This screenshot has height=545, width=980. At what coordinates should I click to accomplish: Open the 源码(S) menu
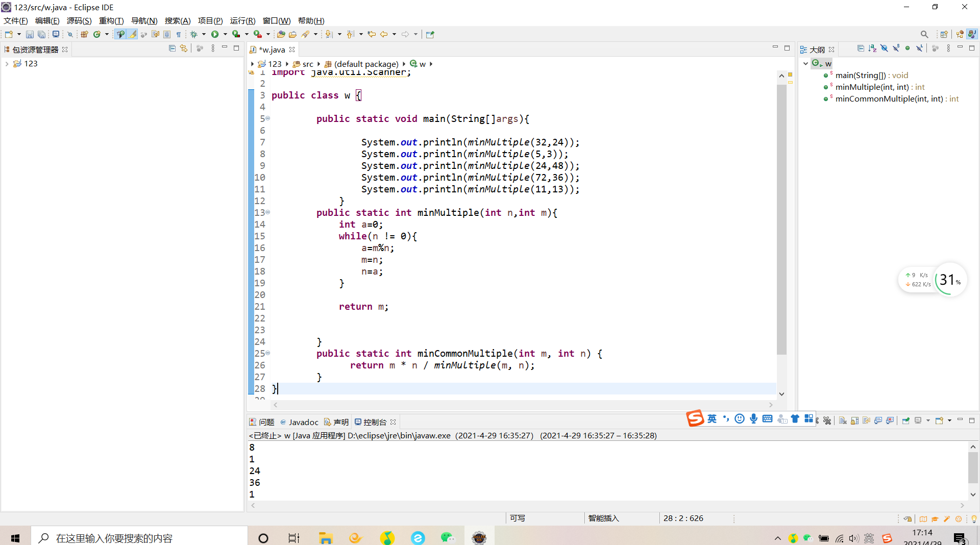pyautogui.click(x=79, y=21)
